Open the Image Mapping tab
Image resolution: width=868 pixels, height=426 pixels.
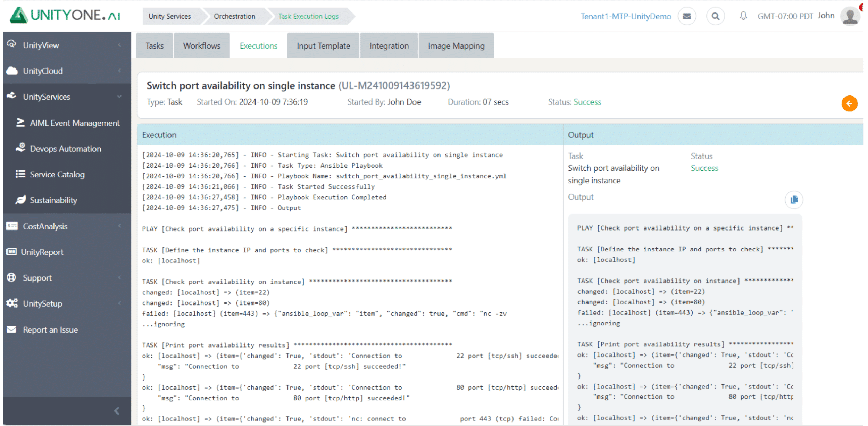[456, 45]
